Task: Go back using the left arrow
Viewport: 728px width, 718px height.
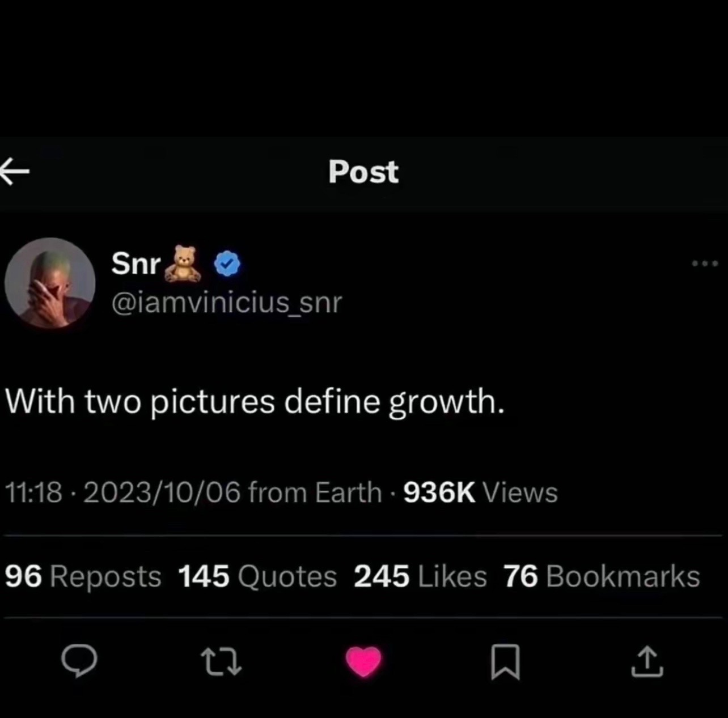Action: 14,172
